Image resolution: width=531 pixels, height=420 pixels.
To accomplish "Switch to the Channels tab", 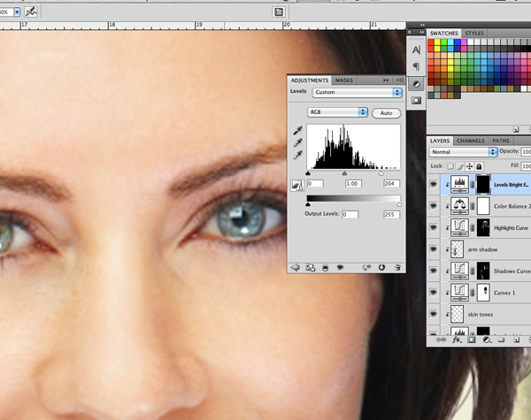I will click(x=470, y=141).
